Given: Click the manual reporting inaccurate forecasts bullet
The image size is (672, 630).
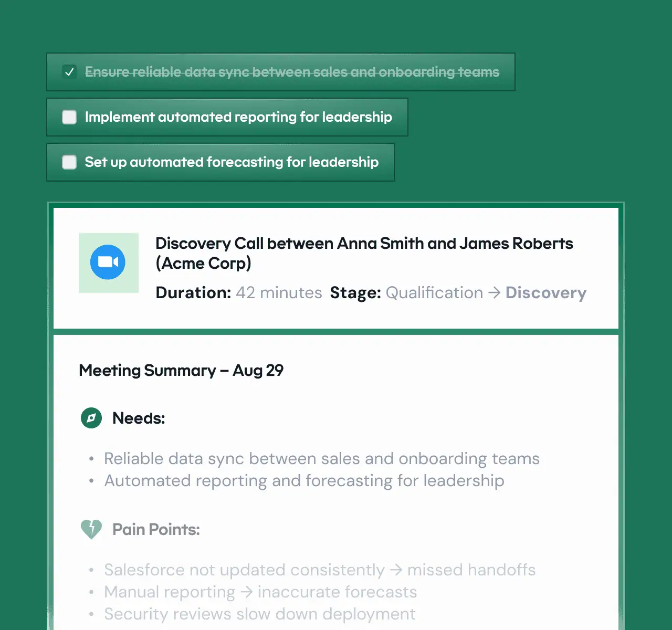Looking at the screenshot, I should (260, 592).
